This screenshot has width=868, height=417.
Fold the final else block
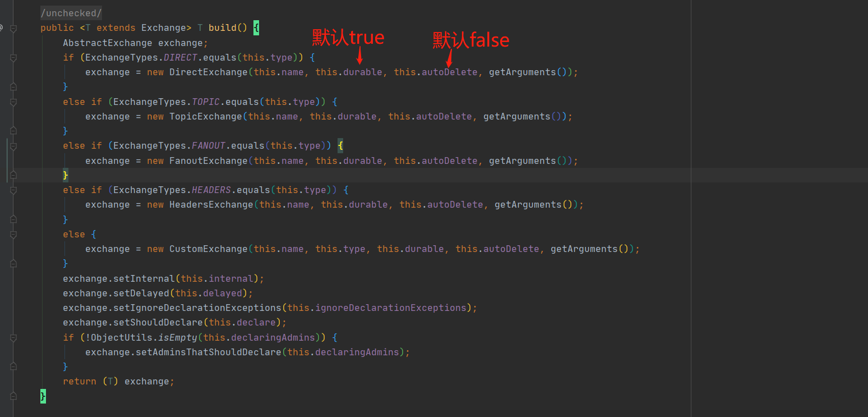(x=13, y=235)
